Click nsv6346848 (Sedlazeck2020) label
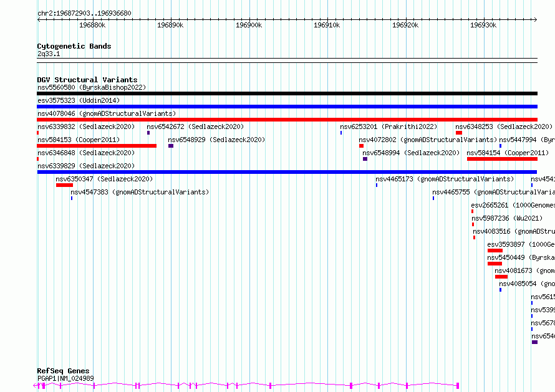Viewport: 555px width, 392px height. coord(86,153)
